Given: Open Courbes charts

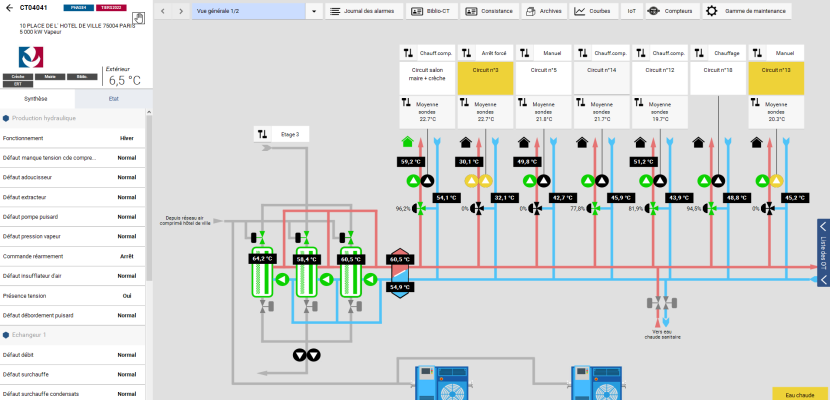Looking at the screenshot, I should click(x=594, y=11).
